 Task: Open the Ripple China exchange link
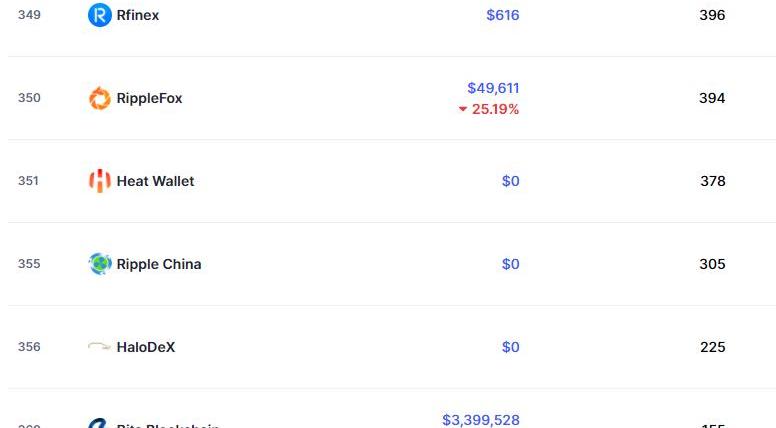pyautogui.click(x=159, y=264)
